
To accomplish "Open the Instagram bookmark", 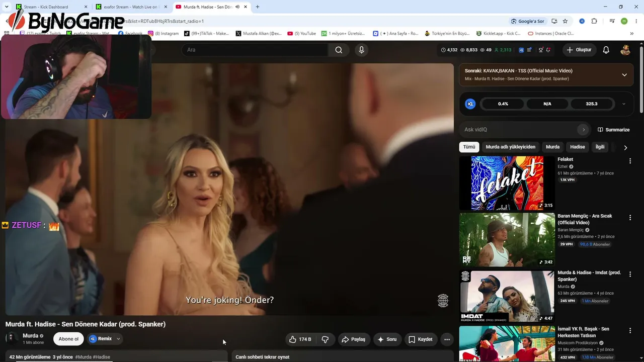I will (164, 34).
